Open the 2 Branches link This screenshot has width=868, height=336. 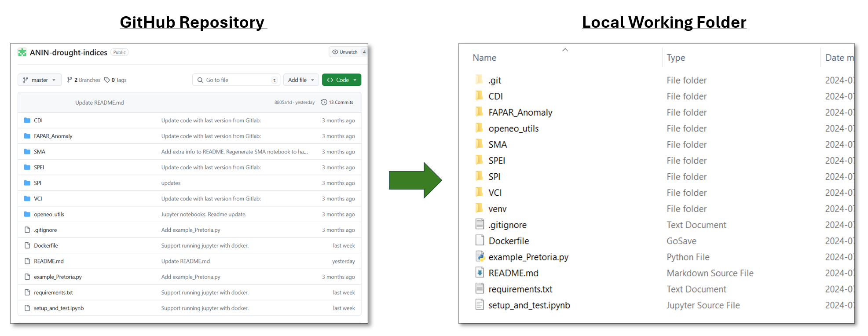coord(84,80)
